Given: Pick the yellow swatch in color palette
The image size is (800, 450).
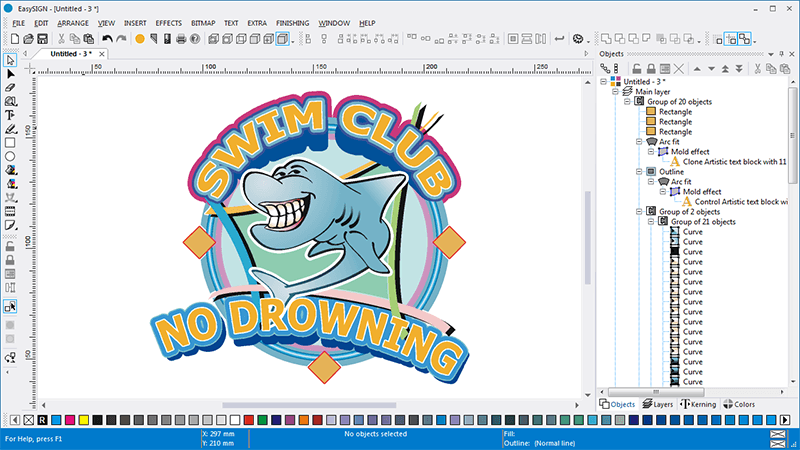Looking at the screenshot, I should [x=83, y=420].
